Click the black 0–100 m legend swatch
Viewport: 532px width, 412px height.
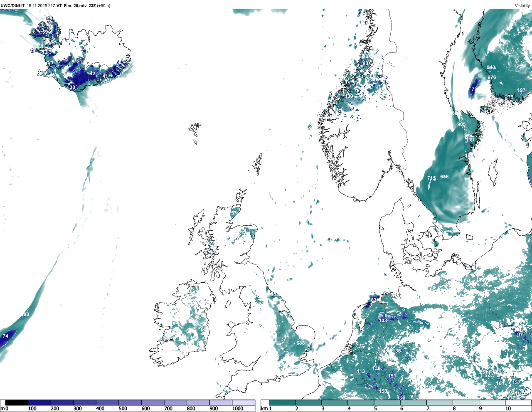click(x=17, y=402)
